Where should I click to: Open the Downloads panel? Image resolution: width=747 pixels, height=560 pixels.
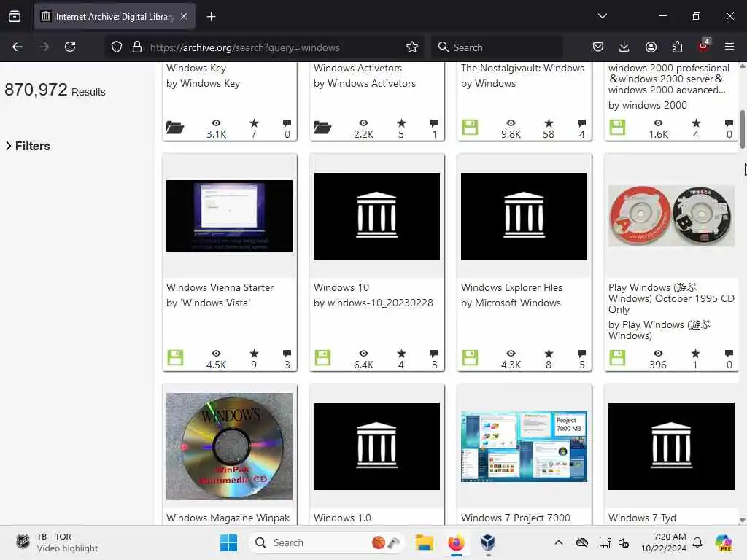point(624,47)
